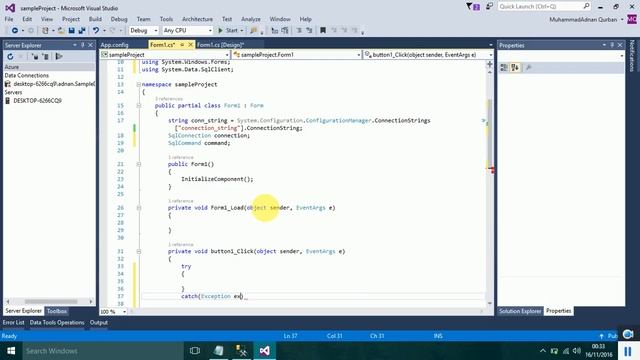This screenshot has height=360, width=640.
Task: Click the Categorized icon in Properties panel
Action: [504, 68]
